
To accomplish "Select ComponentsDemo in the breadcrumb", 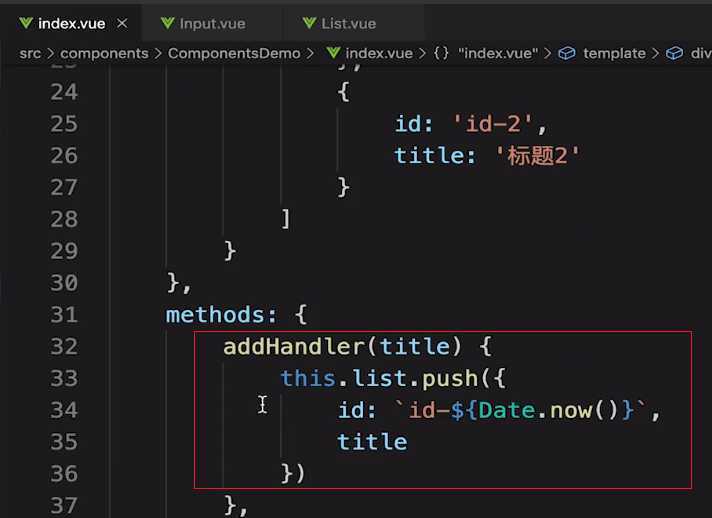I will coord(234,54).
